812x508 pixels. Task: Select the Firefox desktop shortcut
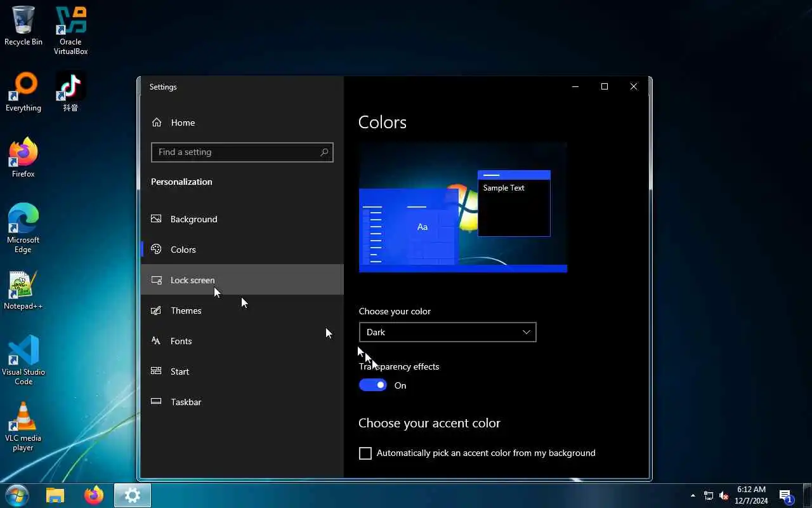click(23, 158)
